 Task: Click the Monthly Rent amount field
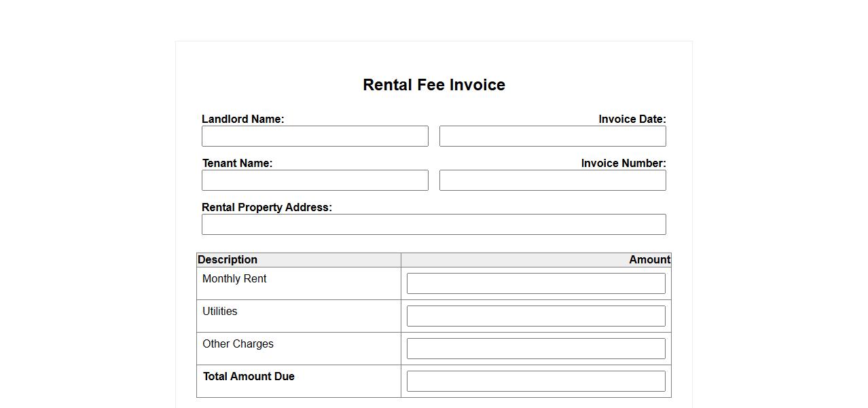(x=536, y=283)
